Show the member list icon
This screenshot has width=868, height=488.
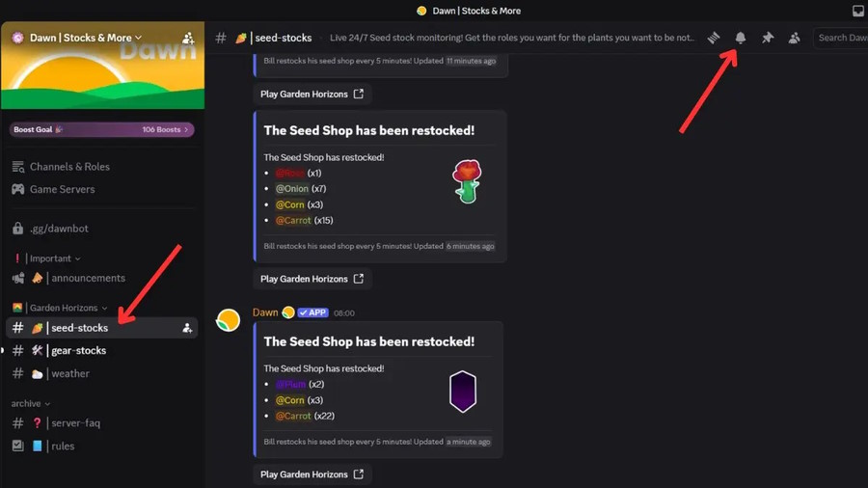point(794,38)
